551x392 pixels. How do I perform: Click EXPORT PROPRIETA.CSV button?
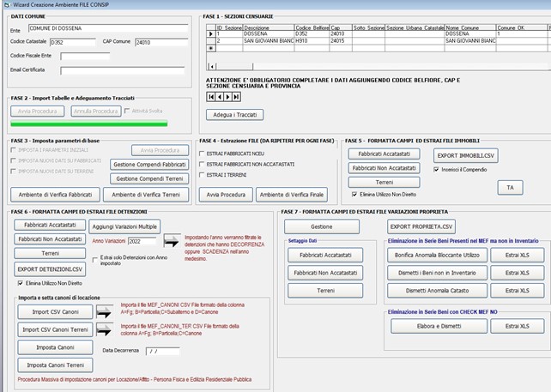[x=421, y=227]
